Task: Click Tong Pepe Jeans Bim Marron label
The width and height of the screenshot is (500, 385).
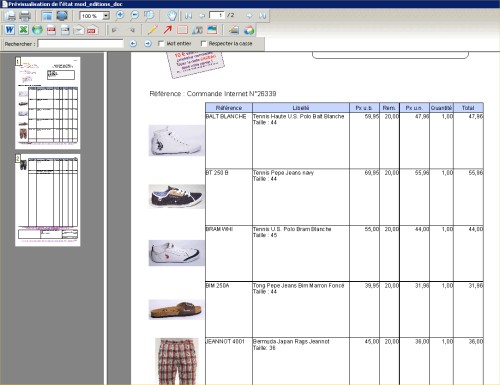Action: (x=299, y=286)
